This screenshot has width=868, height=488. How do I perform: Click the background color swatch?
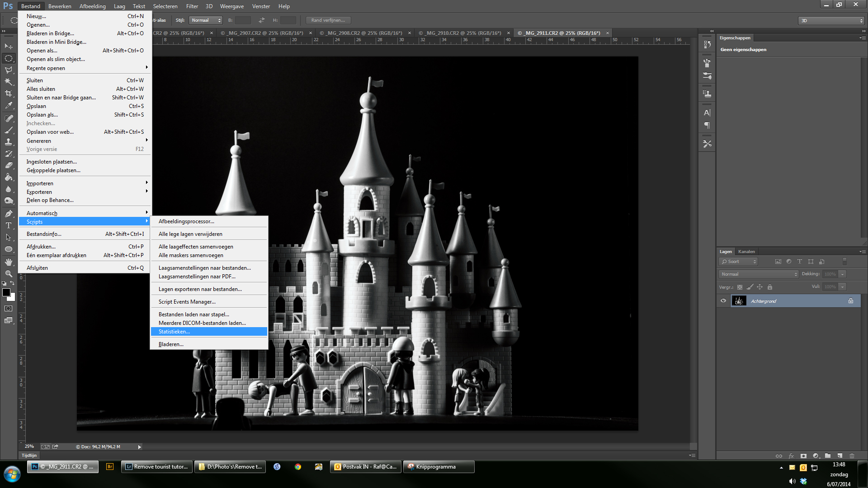coord(13,298)
